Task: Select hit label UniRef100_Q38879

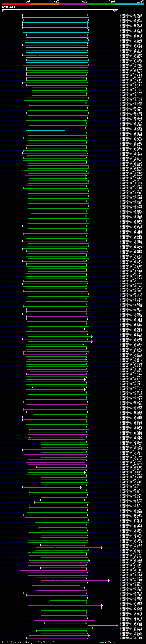Action: [131, 309]
